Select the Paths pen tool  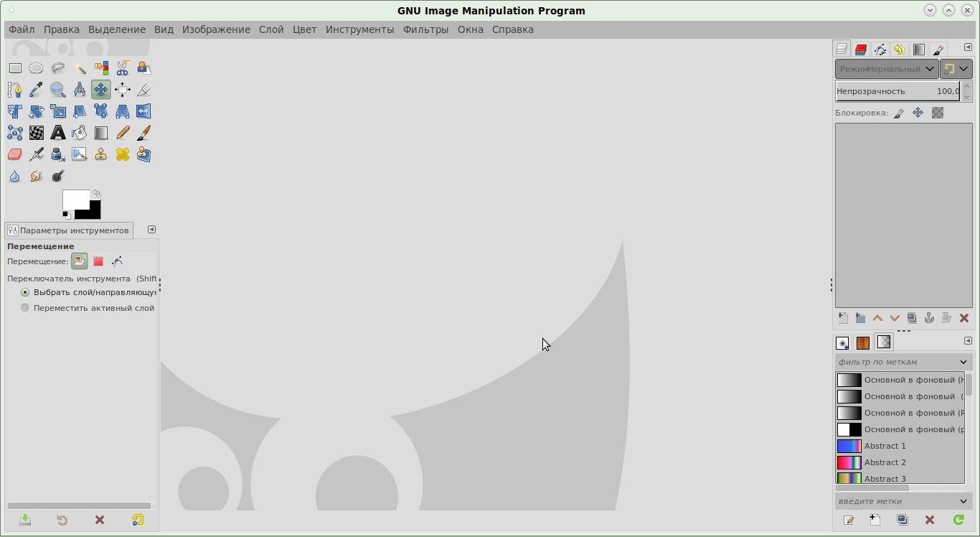pyautogui.click(x=15, y=90)
